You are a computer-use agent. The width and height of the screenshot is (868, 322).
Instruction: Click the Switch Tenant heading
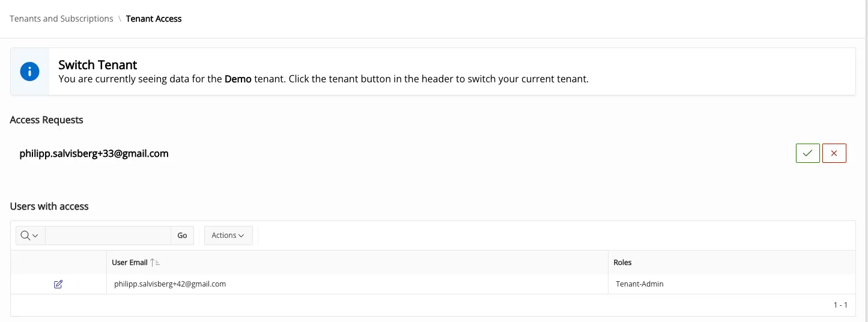[98, 65]
